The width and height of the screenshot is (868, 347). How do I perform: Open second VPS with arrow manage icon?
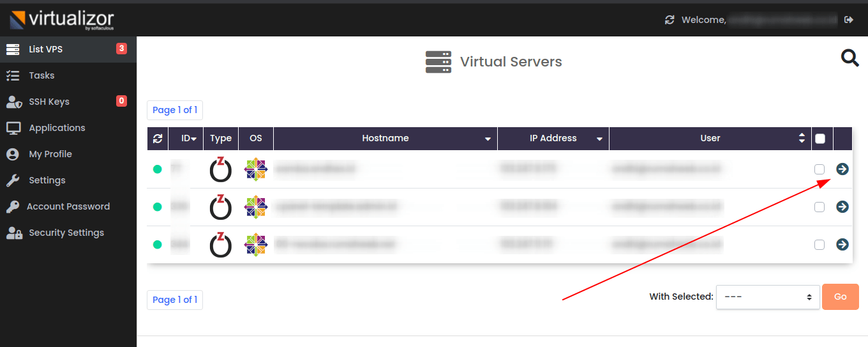point(842,206)
